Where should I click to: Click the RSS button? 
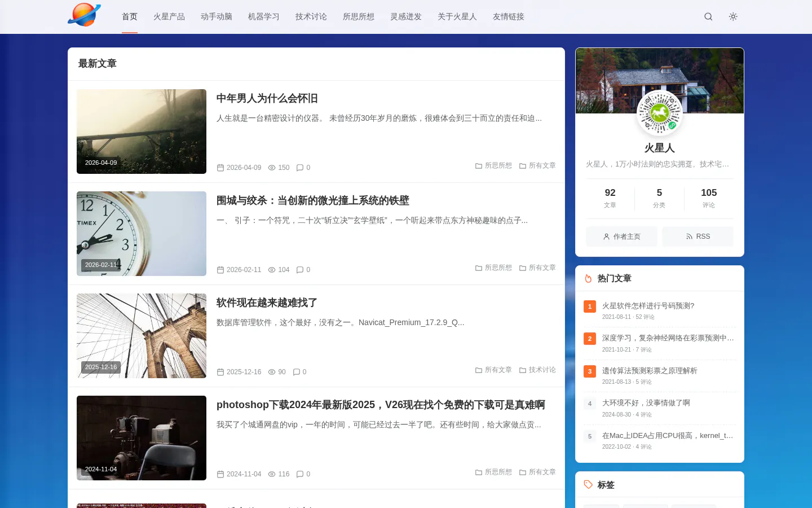click(698, 237)
